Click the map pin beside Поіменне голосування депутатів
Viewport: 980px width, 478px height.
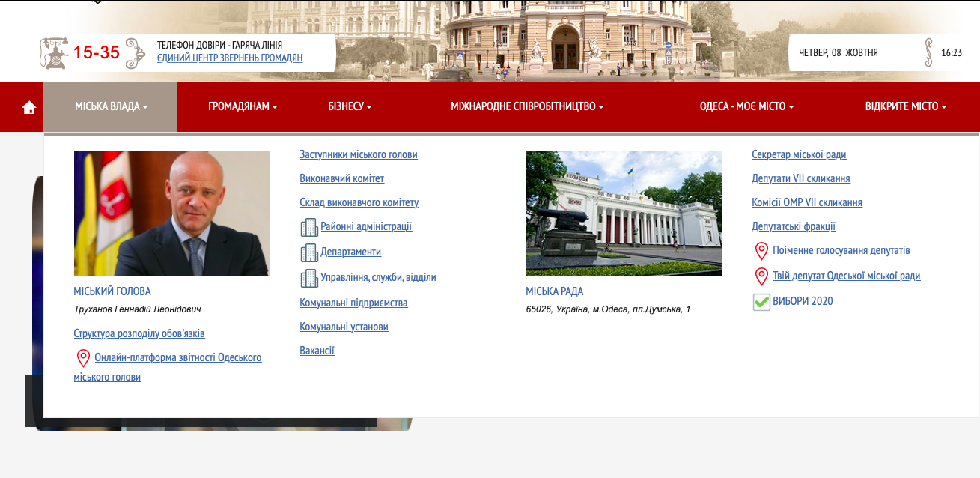761,251
